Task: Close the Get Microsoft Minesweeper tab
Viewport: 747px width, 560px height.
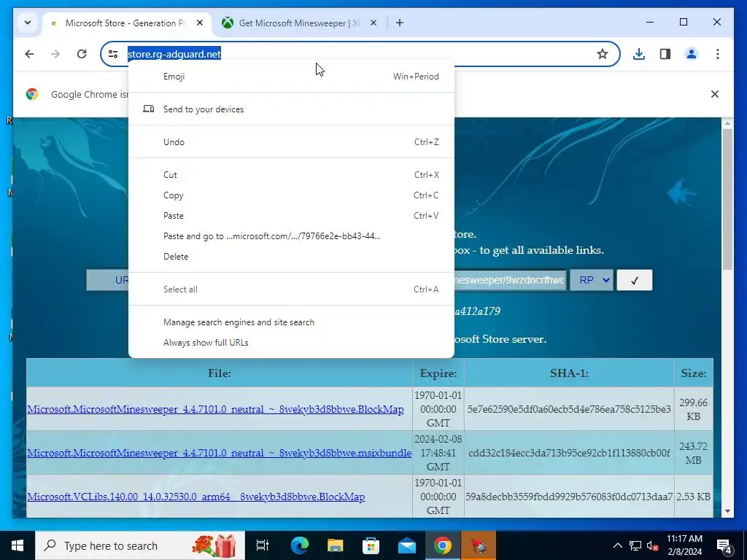Action: 373,23
